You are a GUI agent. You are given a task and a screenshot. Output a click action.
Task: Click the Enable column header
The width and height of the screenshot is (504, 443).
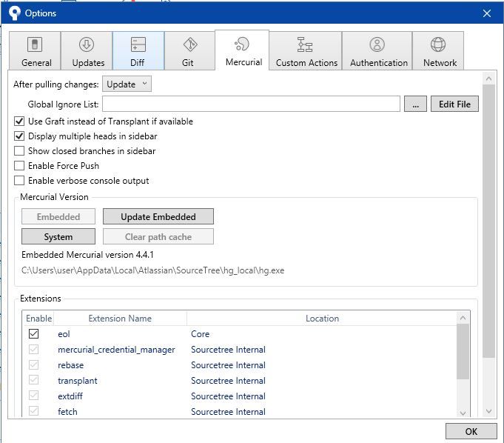[39, 319]
